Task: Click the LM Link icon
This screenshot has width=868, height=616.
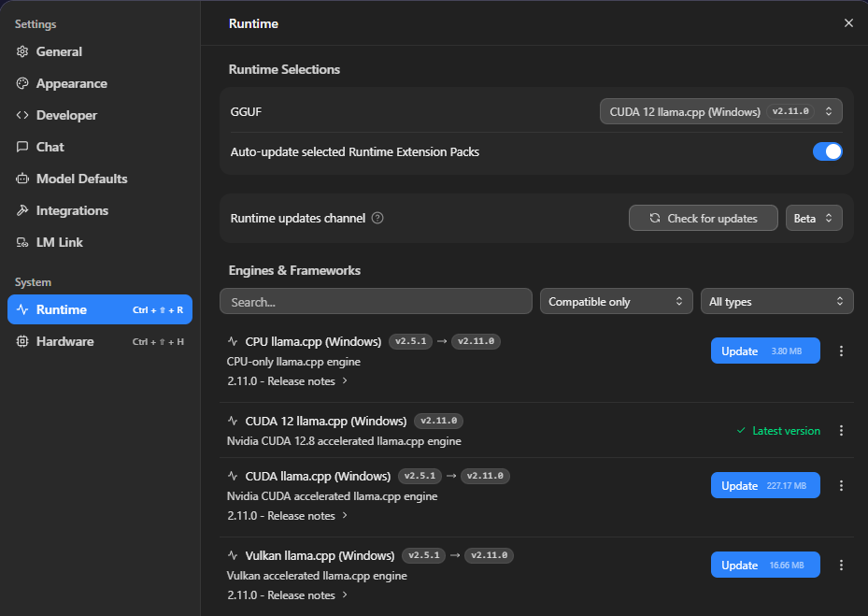Action: 22,242
